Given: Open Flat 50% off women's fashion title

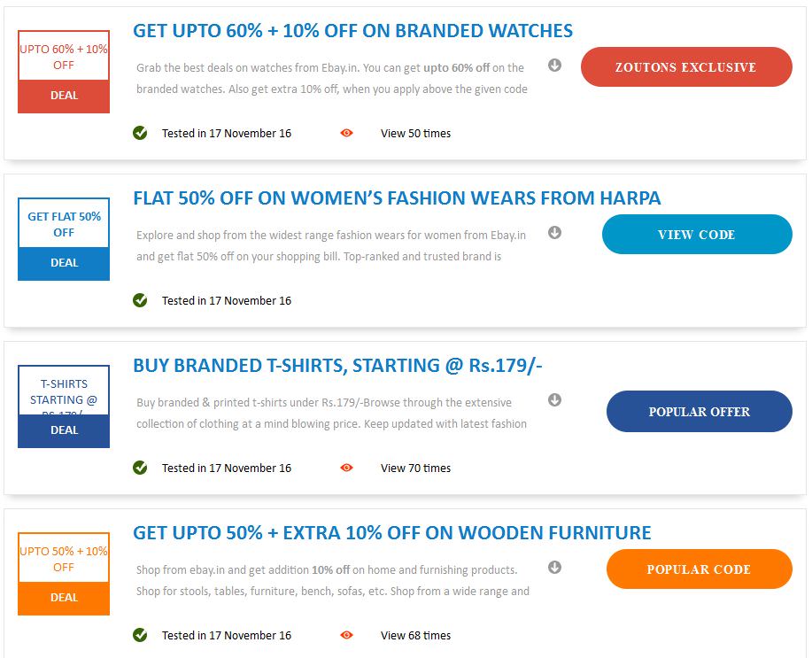Looking at the screenshot, I should (x=397, y=197).
